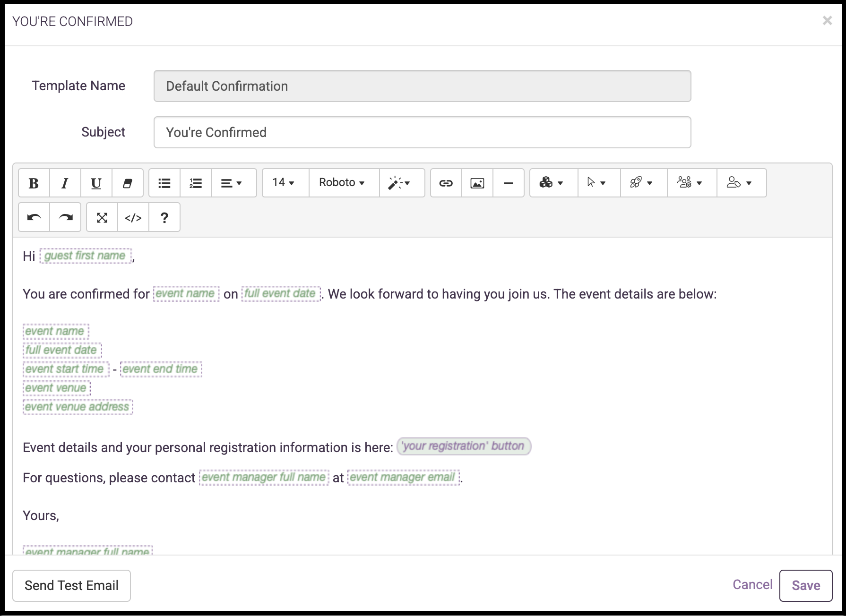Image resolution: width=846 pixels, height=616 pixels.
Task: Open the Roboto font family dropdown
Action: click(x=343, y=183)
